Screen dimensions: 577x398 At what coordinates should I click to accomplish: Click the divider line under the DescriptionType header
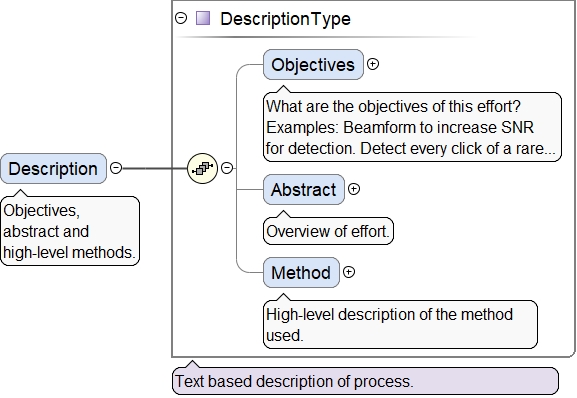(326, 37)
